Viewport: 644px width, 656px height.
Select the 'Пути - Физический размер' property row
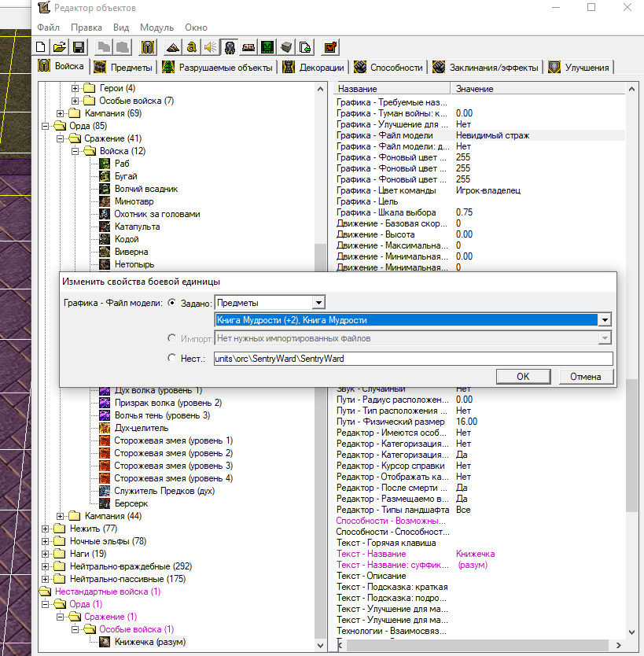click(480, 422)
